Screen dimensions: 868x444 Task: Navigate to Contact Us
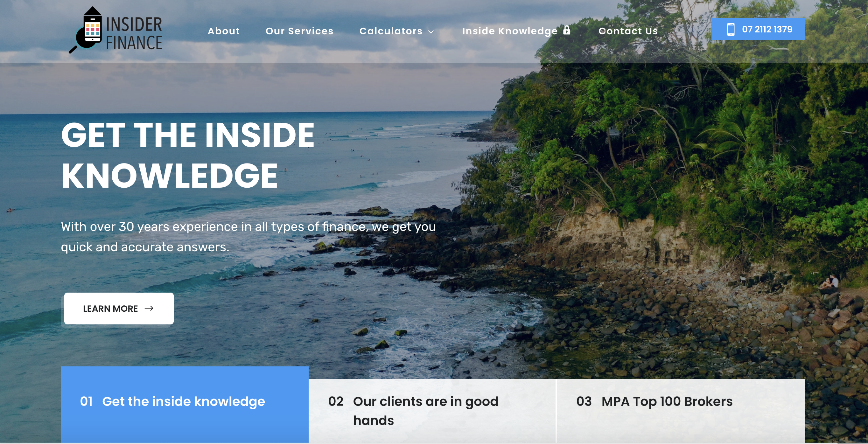click(x=628, y=31)
